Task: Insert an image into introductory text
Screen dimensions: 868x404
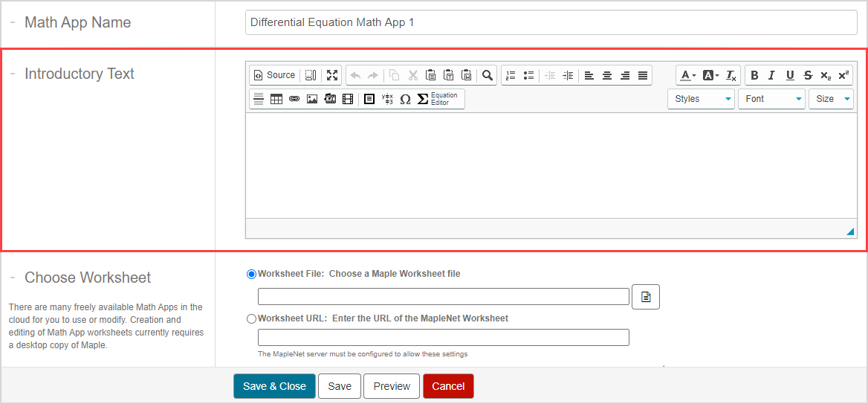Action: 312,99
